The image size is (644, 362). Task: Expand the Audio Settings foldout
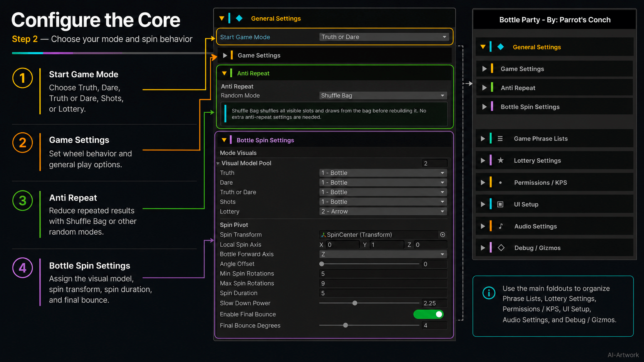(483, 226)
